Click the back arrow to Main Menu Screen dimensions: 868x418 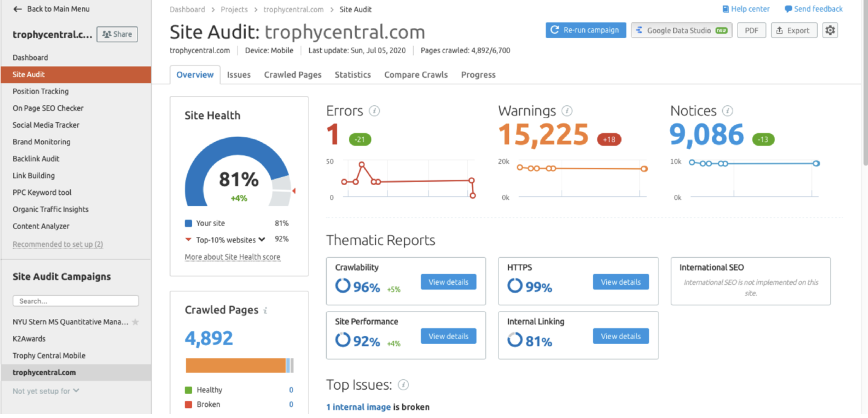17,9
